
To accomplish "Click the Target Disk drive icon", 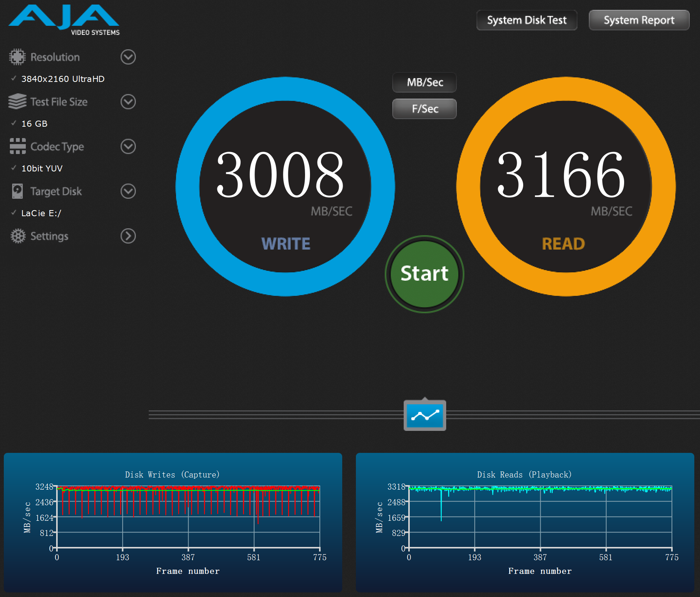I will [17, 191].
